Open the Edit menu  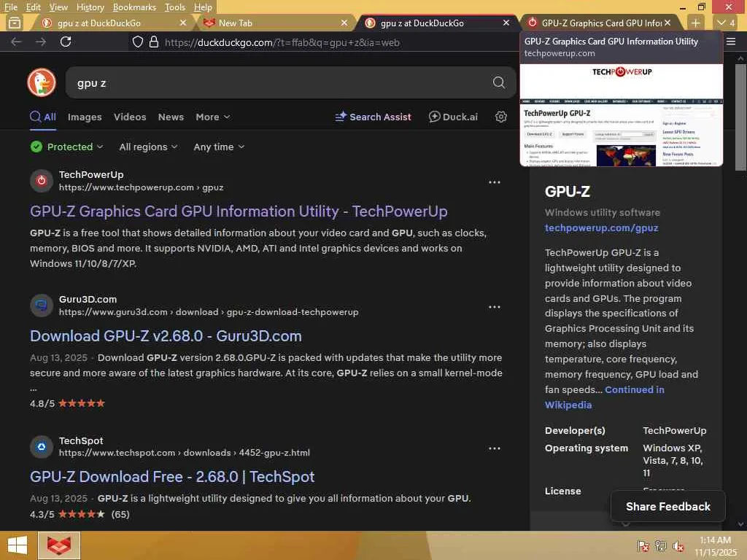click(x=34, y=7)
